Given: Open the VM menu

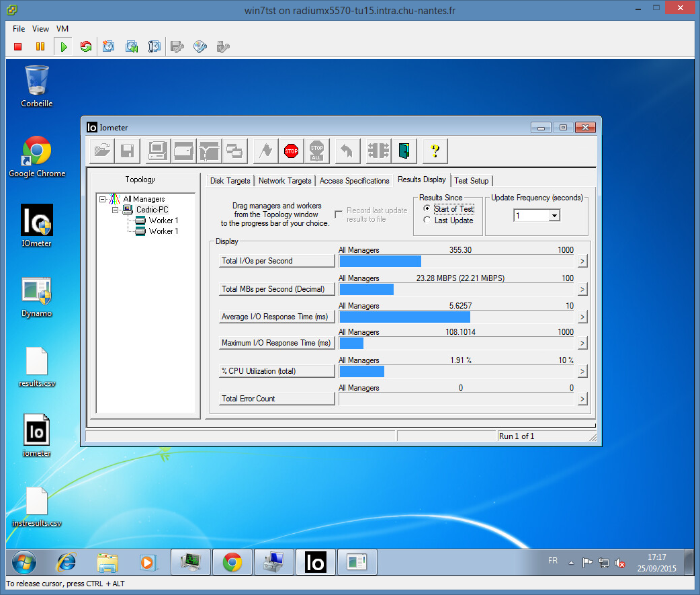Looking at the screenshot, I should 62,29.
